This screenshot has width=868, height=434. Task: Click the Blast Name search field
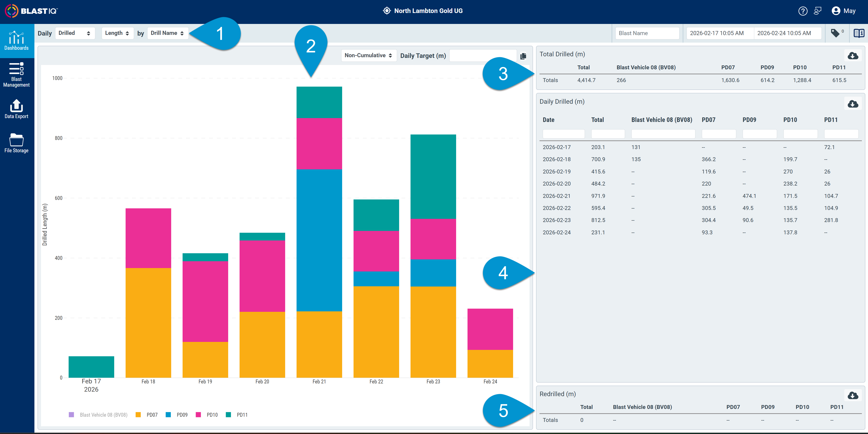647,33
